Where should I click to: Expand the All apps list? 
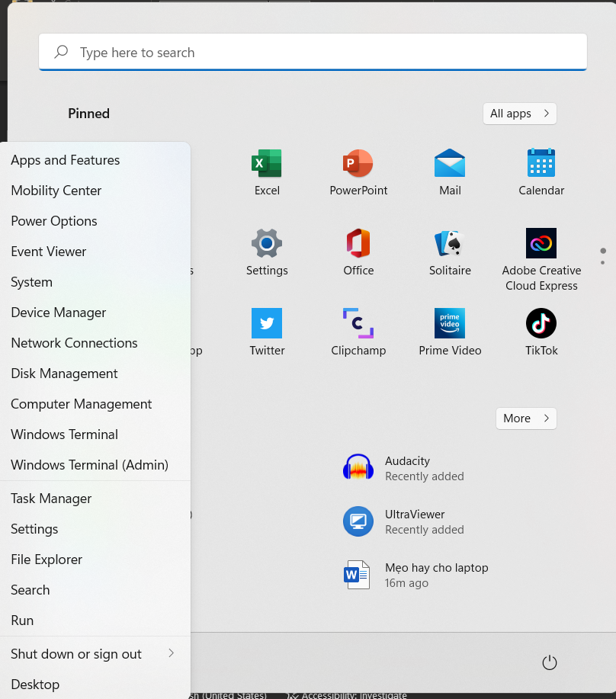point(519,113)
